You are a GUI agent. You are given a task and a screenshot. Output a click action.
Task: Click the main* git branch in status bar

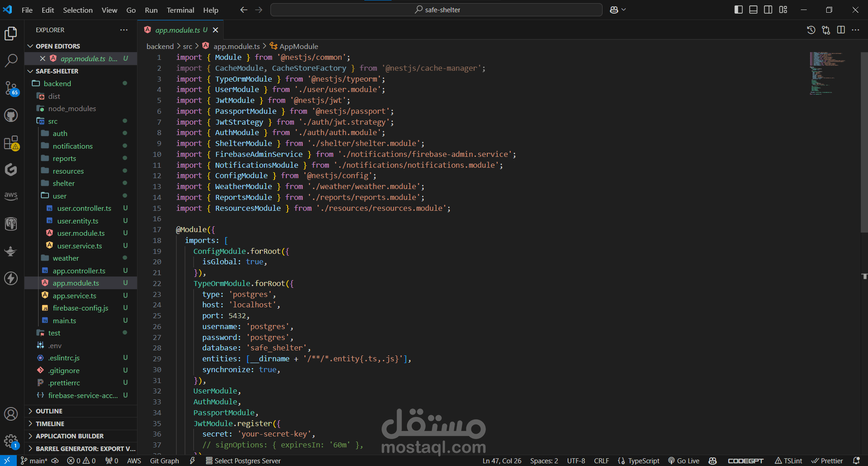tap(34, 461)
